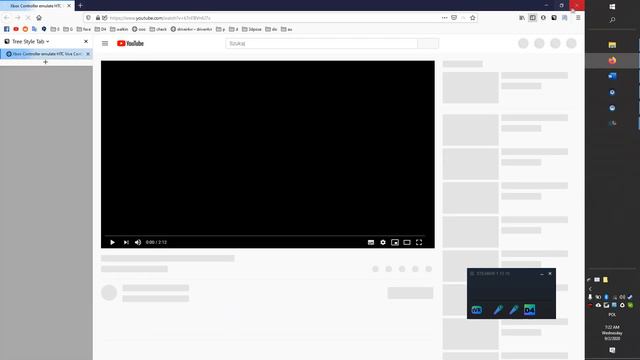The height and width of the screenshot is (360, 640).
Task: Open the Windows Start menu
Action: [612, 7]
